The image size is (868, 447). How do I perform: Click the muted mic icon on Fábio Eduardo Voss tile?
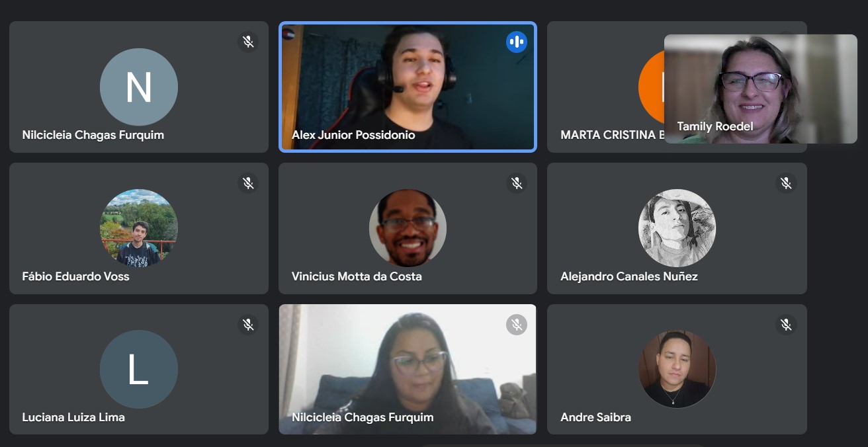[x=248, y=183]
